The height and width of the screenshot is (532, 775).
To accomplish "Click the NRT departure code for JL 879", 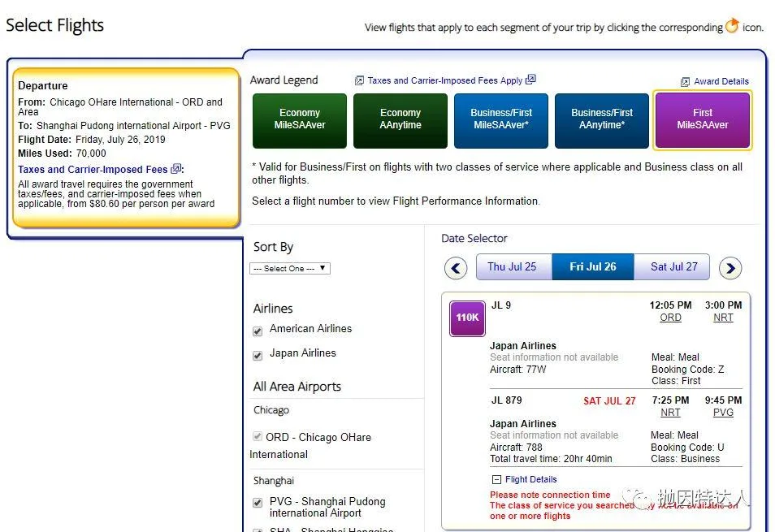I will (x=670, y=413).
